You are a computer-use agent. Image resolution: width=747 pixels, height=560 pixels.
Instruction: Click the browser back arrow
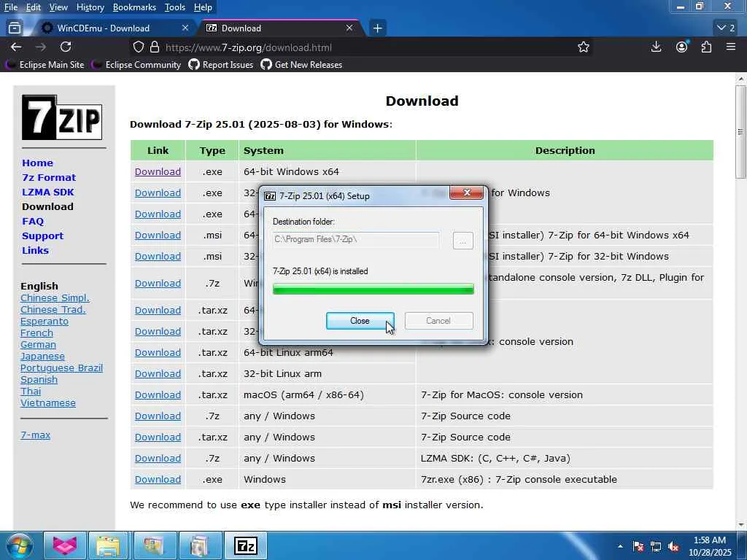(16, 47)
